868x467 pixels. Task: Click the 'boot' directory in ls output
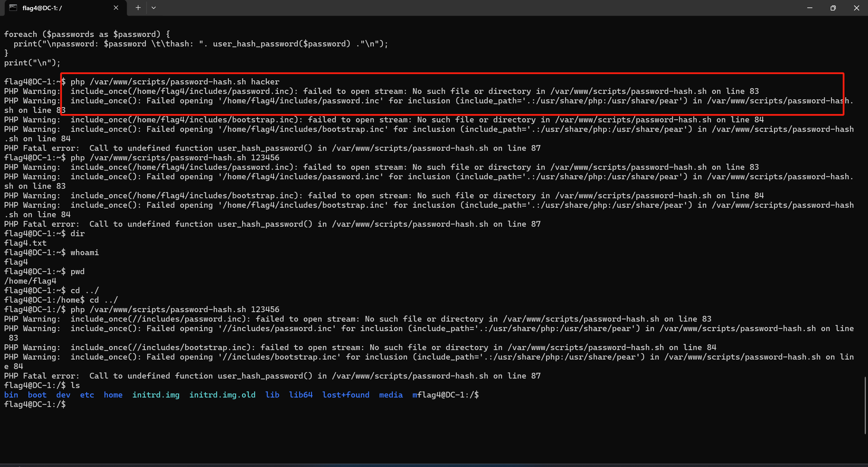tap(37, 395)
